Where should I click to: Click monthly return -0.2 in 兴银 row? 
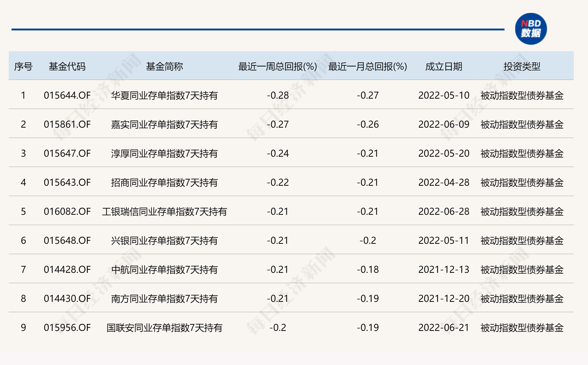point(368,240)
